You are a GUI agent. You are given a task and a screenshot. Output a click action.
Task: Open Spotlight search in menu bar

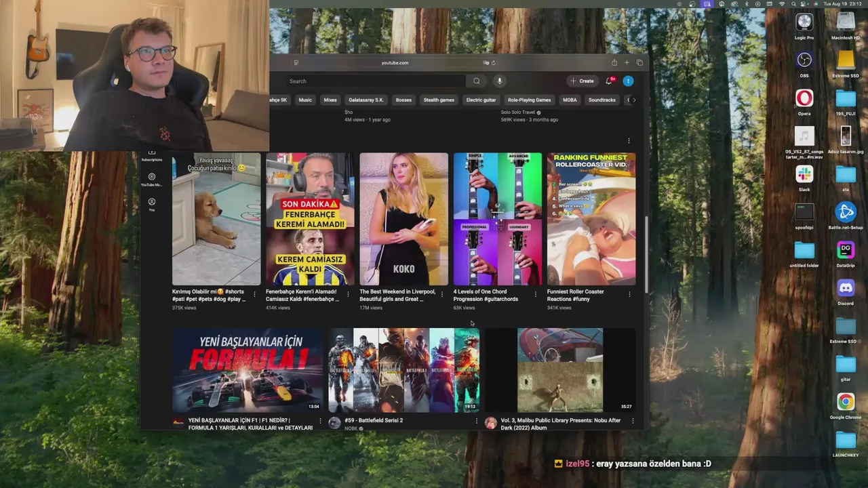click(x=793, y=4)
